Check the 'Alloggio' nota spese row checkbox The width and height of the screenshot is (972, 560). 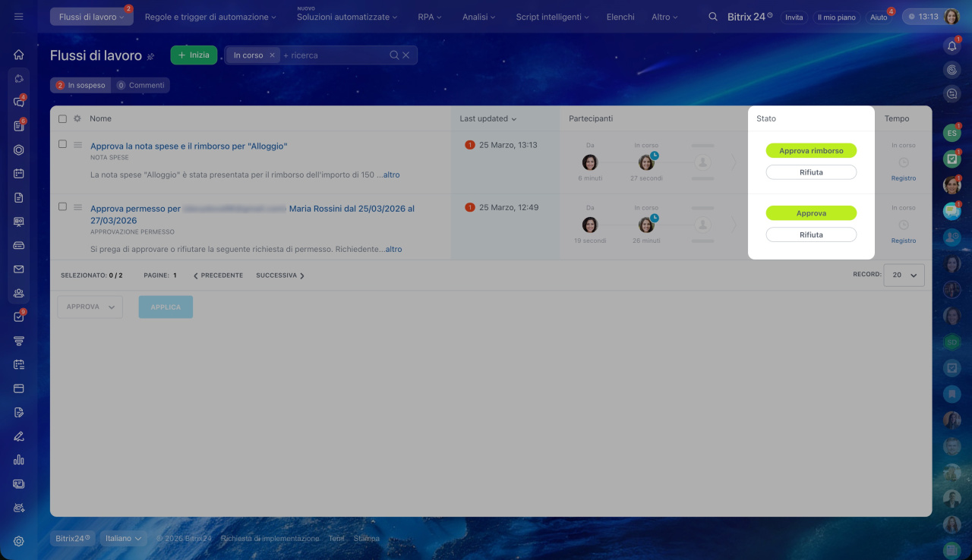click(63, 144)
